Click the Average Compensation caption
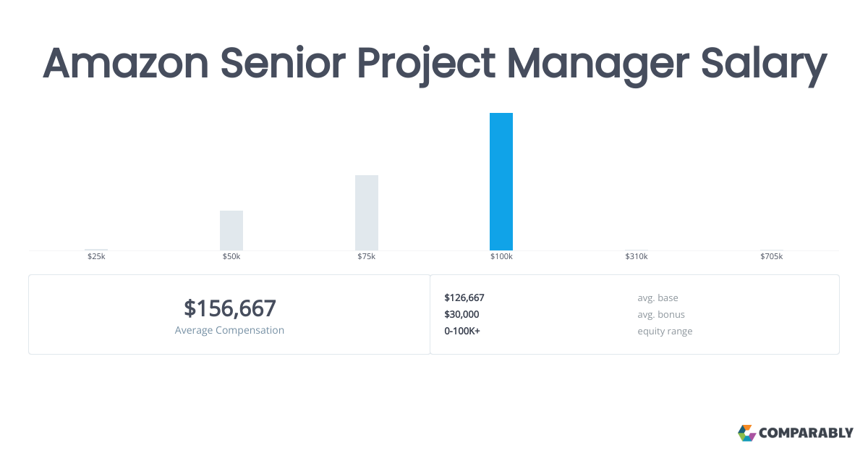This screenshot has width=868, height=456. pyautogui.click(x=230, y=330)
